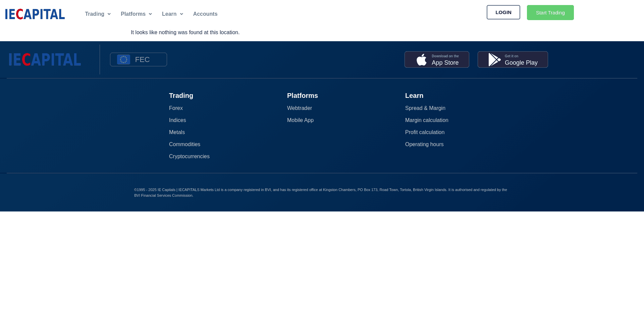Expand the Learn dropdown chevron
The width and height of the screenshot is (644, 310).
[x=181, y=14]
